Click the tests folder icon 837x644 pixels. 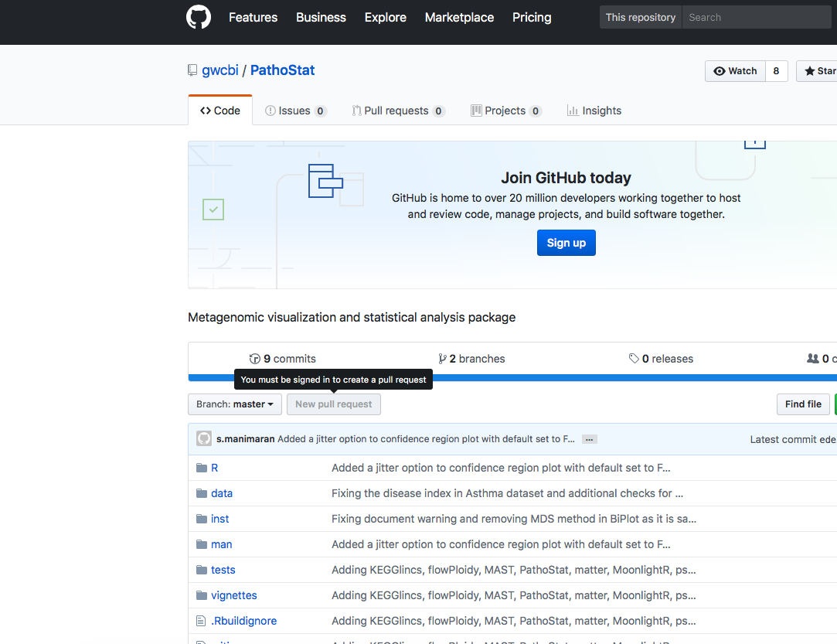202,571
